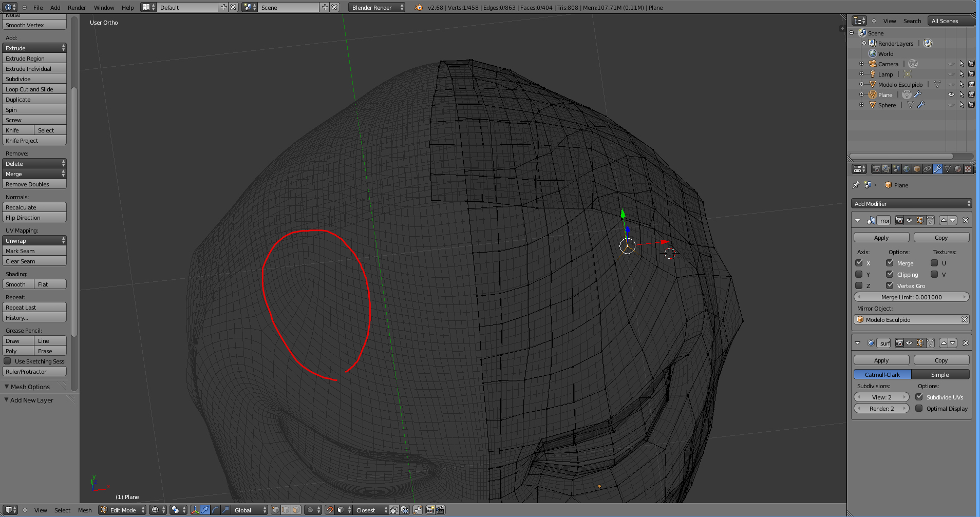Open the Modifiers wrench properties tab
The width and height of the screenshot is (980, 517).
click(937, 169)
